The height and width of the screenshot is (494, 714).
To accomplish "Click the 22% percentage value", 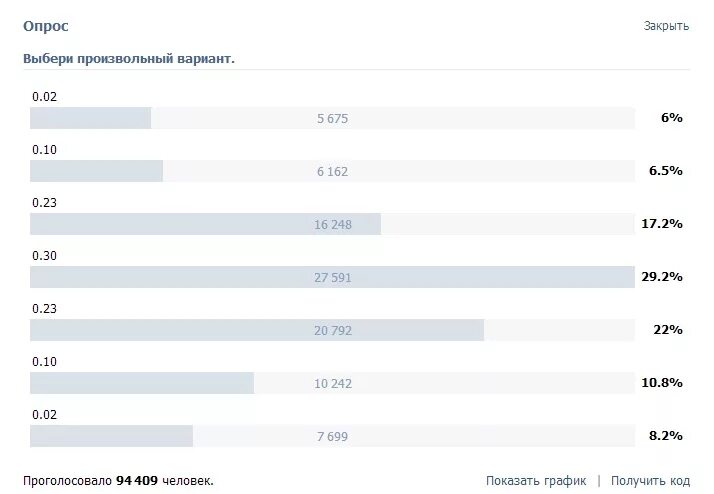I will coord(668,330).
